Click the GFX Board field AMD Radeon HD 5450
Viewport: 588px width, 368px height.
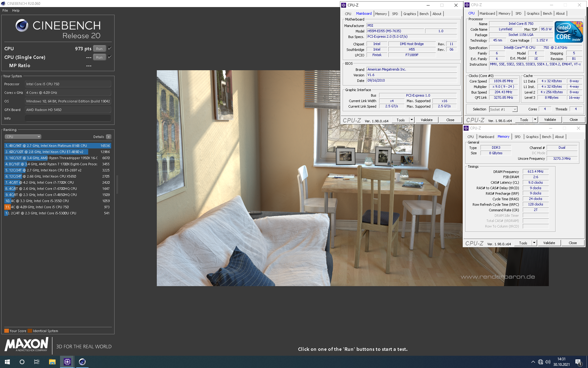pos(68,110)
